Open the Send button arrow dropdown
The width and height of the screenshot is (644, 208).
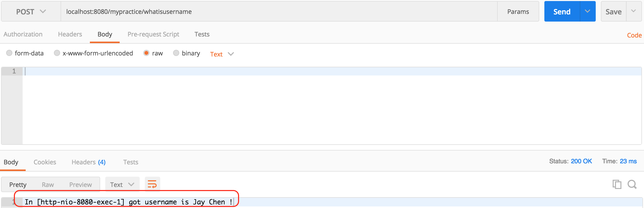[x=588, y=11]
